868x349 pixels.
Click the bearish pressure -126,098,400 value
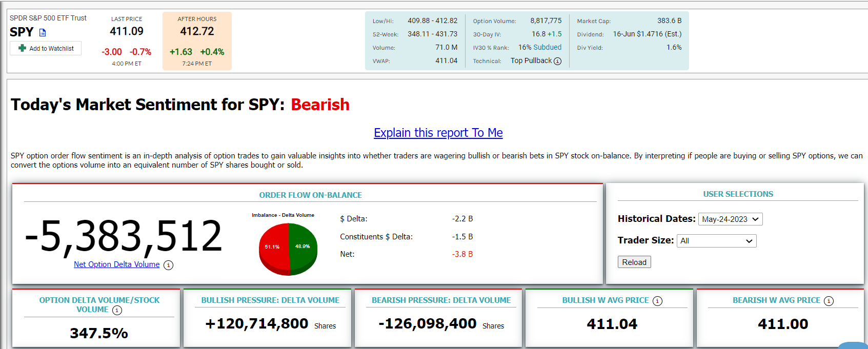click(428, 324)
